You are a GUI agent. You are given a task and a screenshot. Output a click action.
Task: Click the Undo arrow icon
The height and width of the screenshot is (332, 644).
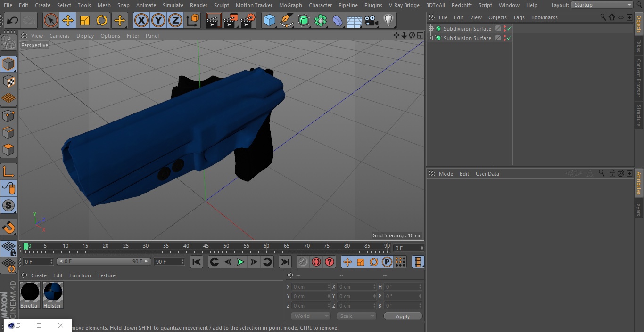13,20
